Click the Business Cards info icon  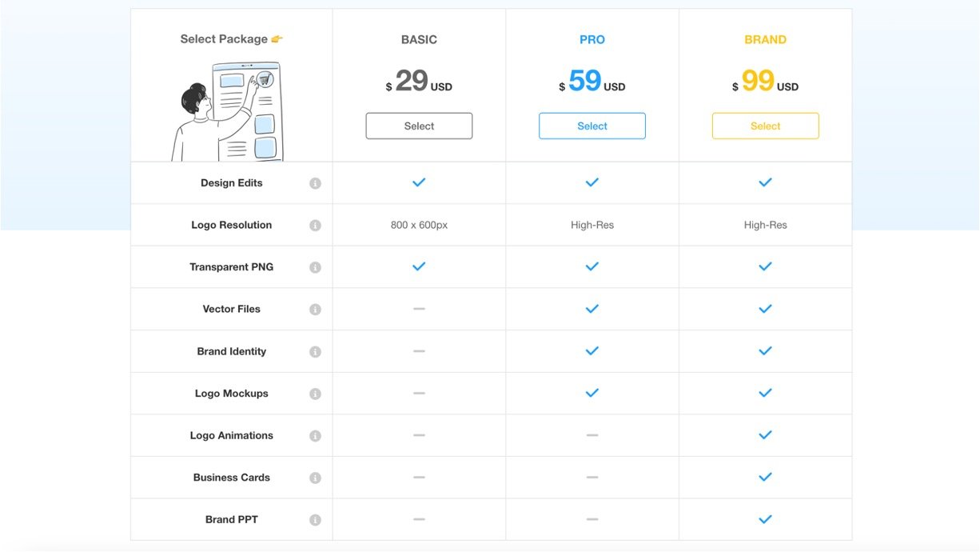315,478
